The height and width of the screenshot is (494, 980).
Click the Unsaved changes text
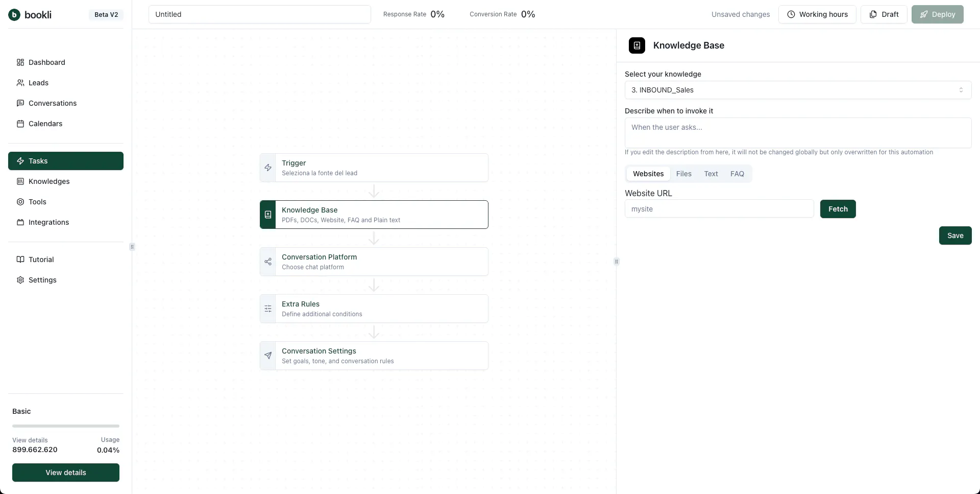tap(741, 14)
